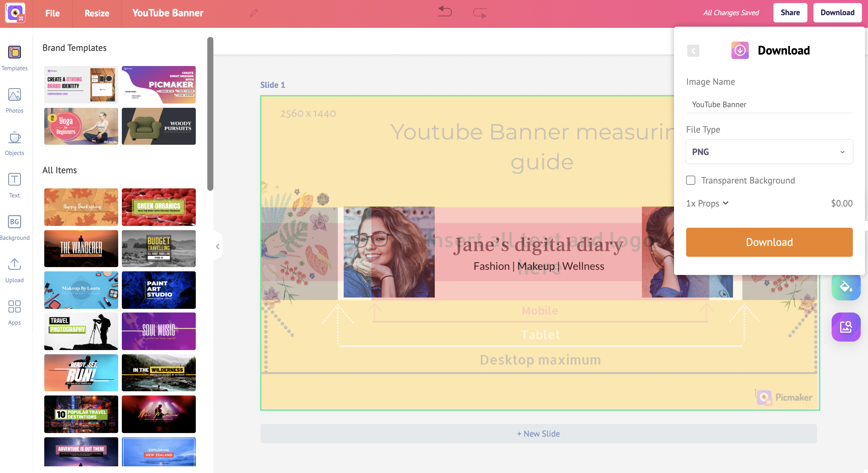868x473 pixels.
Task: Click Brand Templates heading
Action: [x=75, y=48]
